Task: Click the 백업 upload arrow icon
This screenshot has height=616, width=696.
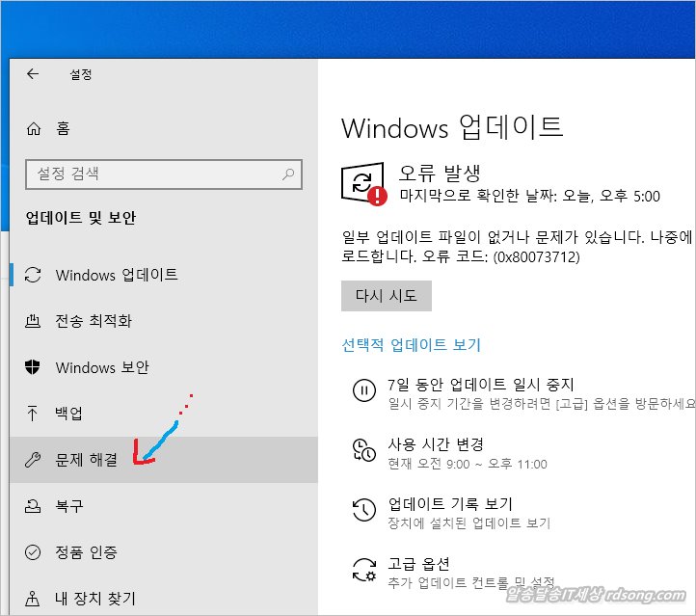Action: pos(32,414)
